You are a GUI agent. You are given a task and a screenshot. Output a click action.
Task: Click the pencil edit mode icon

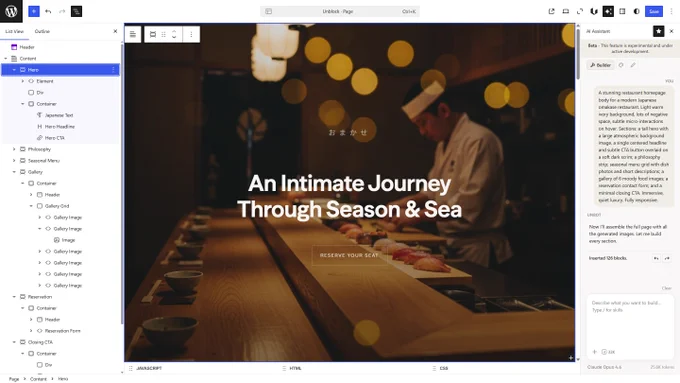(x=633, y=65)
